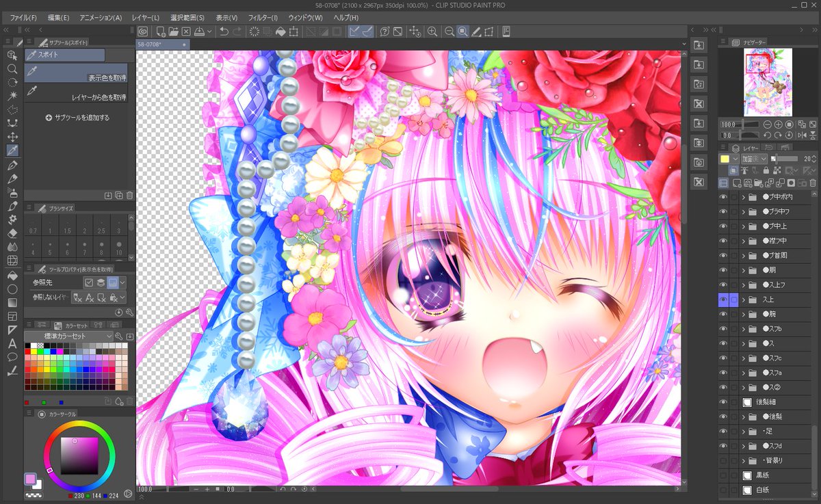Screen dimensions: 821x504
Task: Open the フィルター(I) menu
Action: 263,17
